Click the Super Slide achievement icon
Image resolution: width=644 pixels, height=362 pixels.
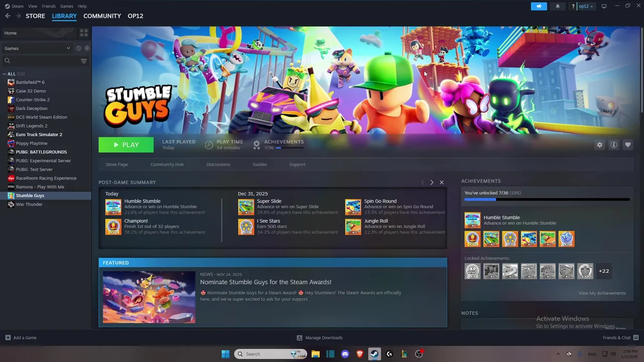click(x=246, y=207)
